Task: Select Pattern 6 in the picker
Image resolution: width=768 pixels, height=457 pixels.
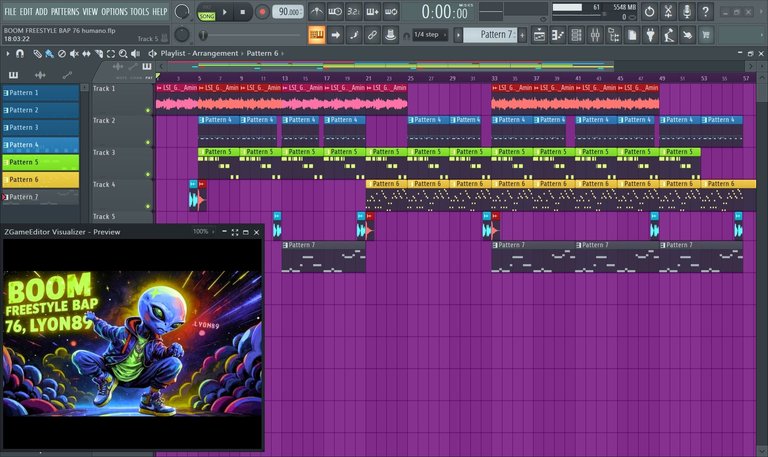Action: pyautogui.click(x=41, y=179)
